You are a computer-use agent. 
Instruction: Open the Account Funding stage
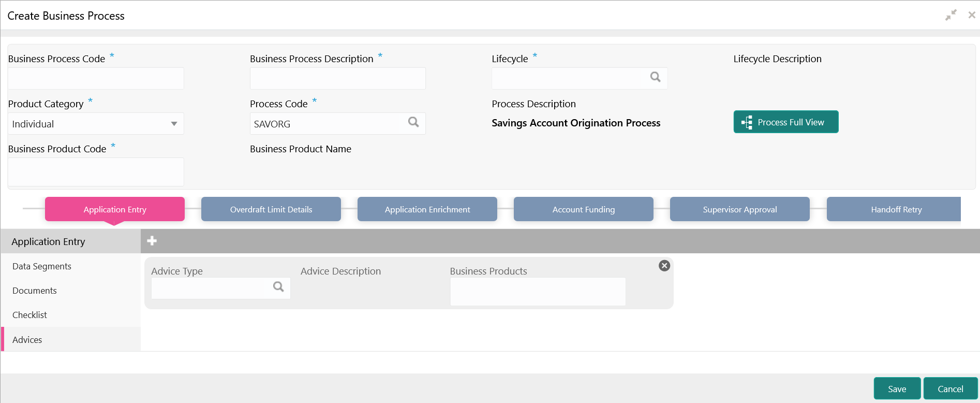[584, 209]
